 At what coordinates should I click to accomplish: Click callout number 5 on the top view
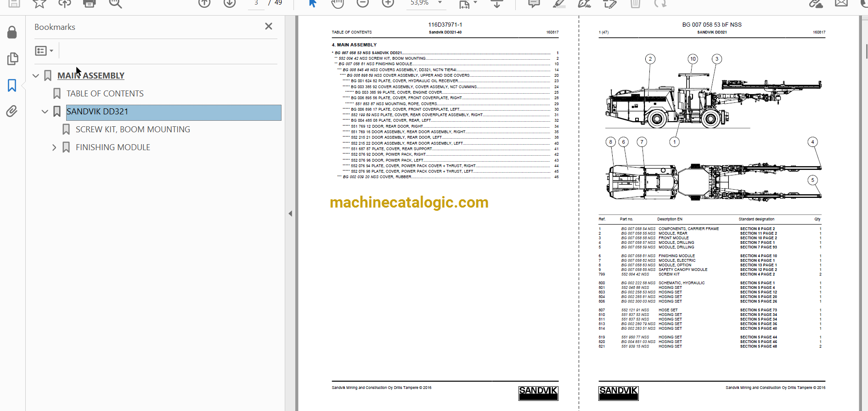point(812,180)
